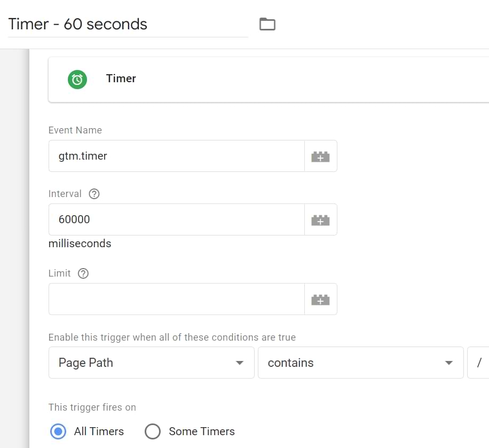Show help for Interval setting
The image size is (489, 448).
click(x=94, y=194)
